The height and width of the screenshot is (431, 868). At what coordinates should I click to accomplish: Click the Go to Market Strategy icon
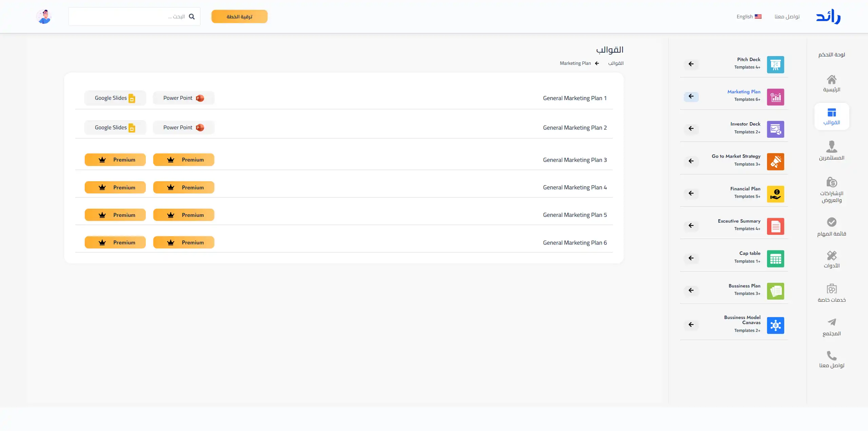point(775,162)
